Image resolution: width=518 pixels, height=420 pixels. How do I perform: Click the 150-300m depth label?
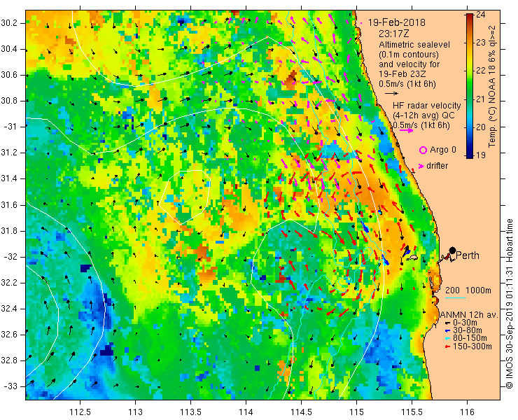click(x=472, y=346)
